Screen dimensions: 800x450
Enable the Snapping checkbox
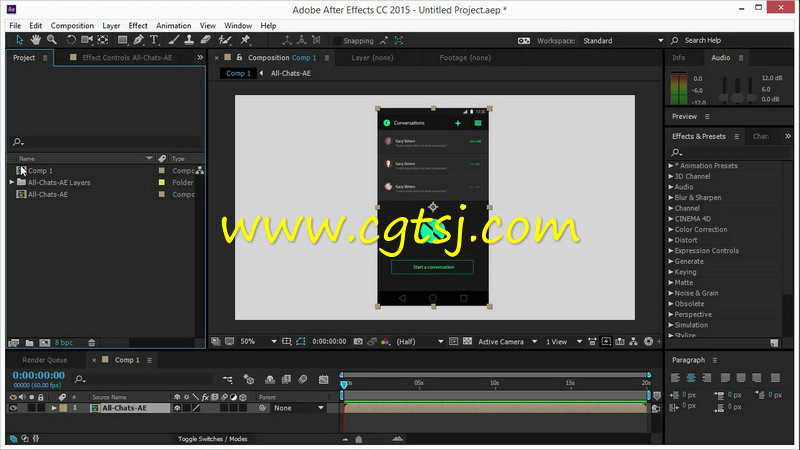pos(337,40)
